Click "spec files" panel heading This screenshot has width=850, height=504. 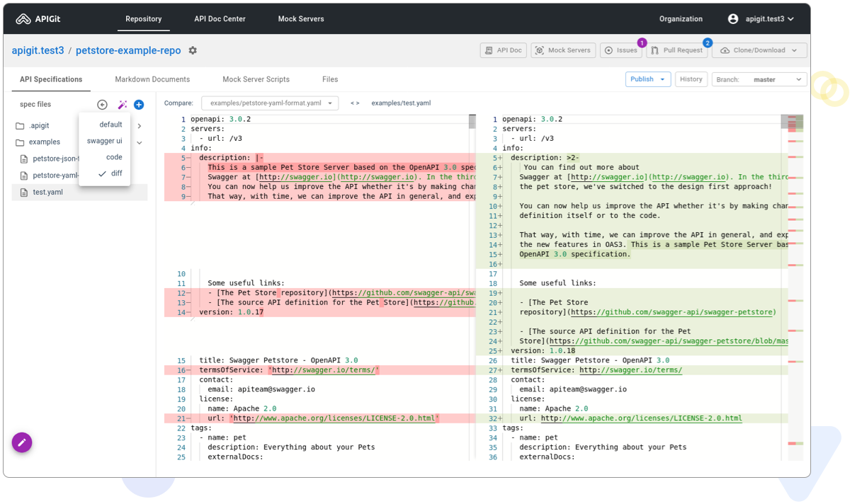(35, 105)
